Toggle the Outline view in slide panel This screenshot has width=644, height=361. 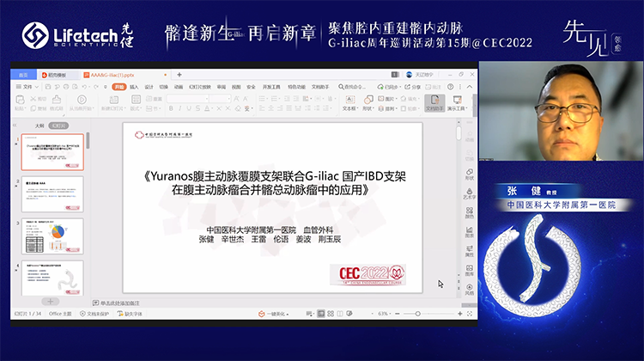pos(39,125)
